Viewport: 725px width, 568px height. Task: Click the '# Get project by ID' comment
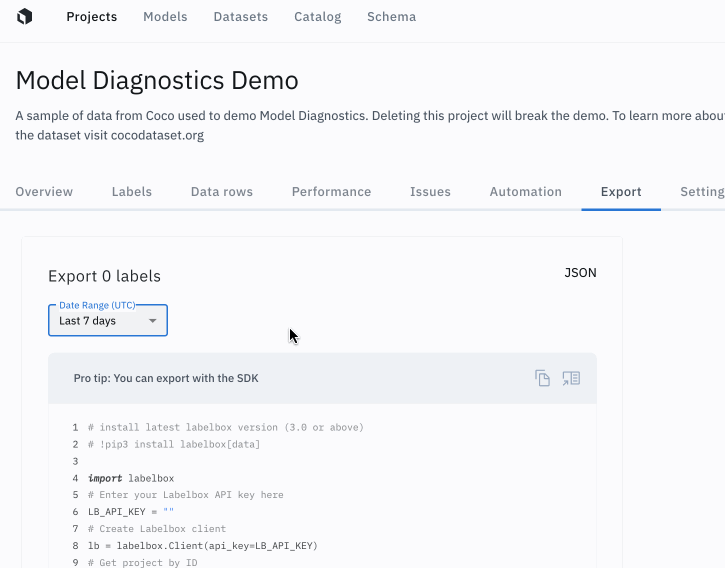[142, 562]
